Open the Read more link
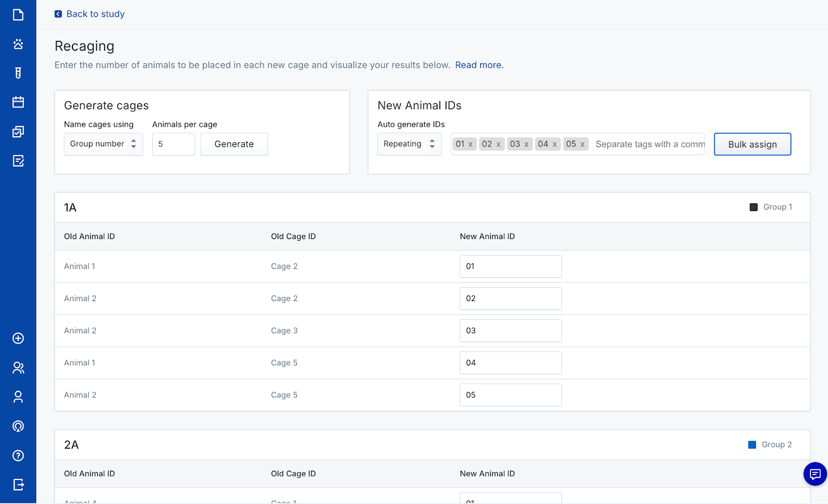Screen dimensions: 828x504 tap(479, 65)
